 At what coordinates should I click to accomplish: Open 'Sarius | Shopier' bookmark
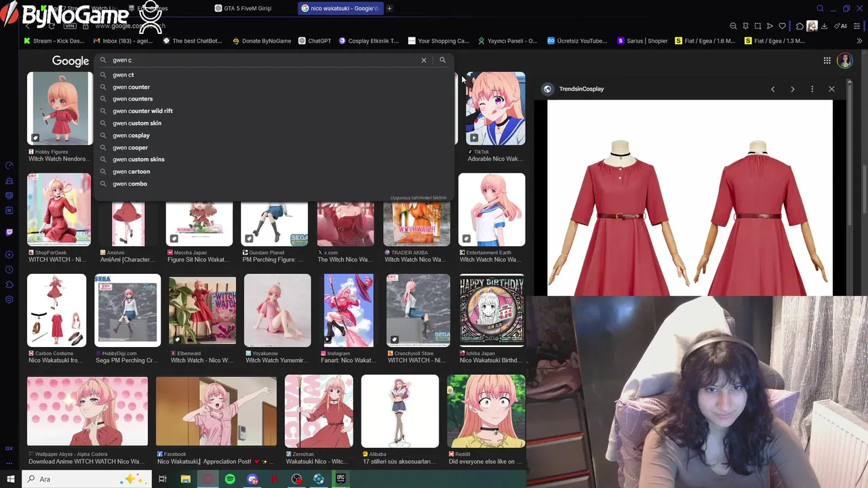(642, 41)
